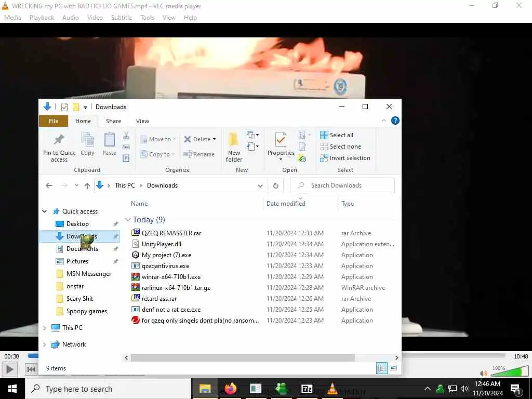Click the Cut scissors icon
The width and height of the screenshot is (532, 399).
pos(126,136)
